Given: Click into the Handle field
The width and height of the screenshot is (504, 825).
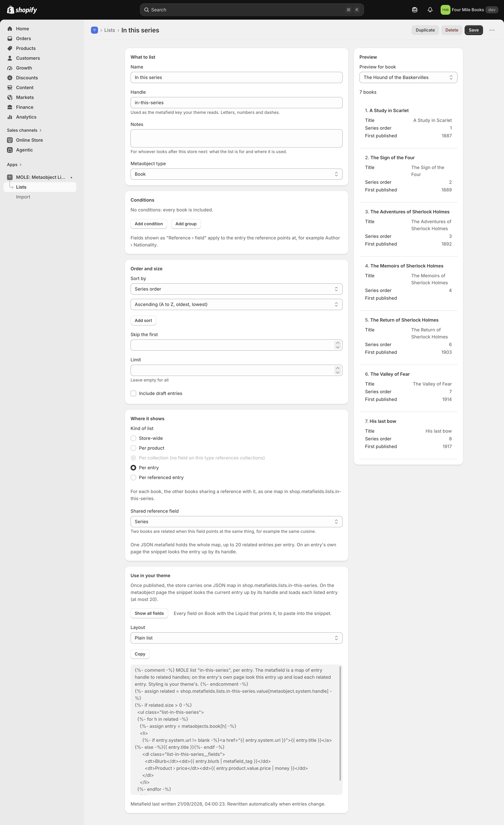Looking at the screenshot, I should point(236,102).
